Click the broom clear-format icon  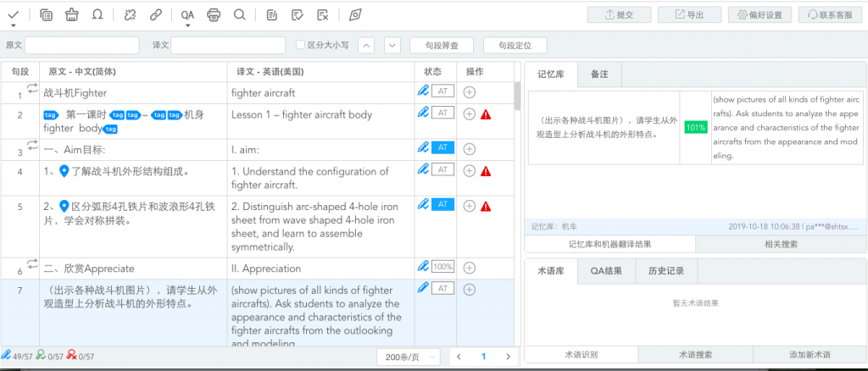72,14
